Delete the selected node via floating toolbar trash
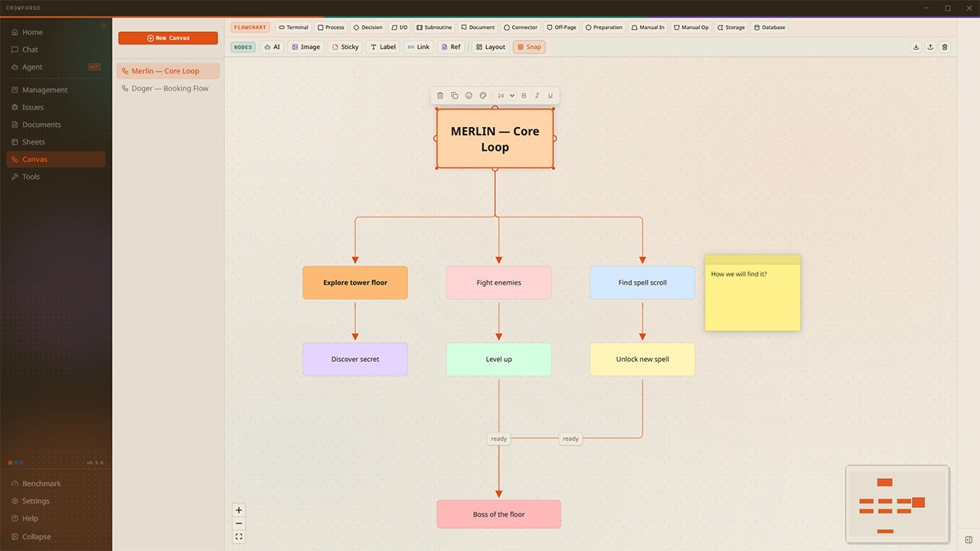This screenshot has width=980, height=551. (440, 96)
